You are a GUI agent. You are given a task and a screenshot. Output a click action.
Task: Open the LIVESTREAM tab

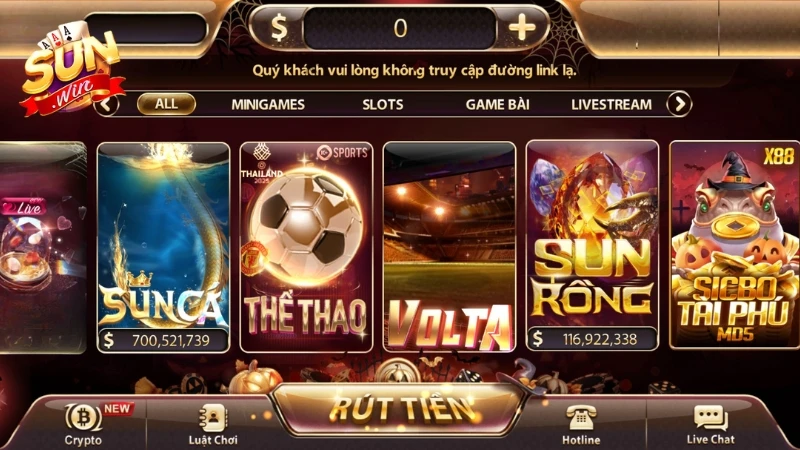click(x=611, y=105)
